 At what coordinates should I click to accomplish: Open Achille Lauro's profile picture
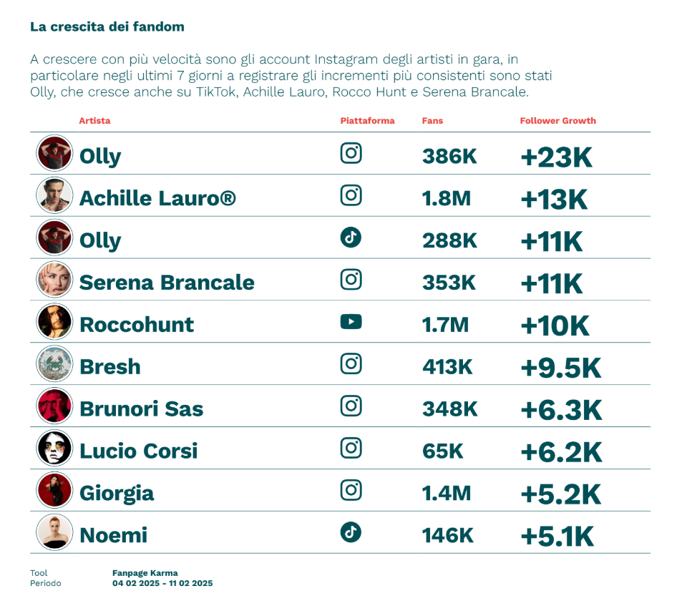click(54, 195)
